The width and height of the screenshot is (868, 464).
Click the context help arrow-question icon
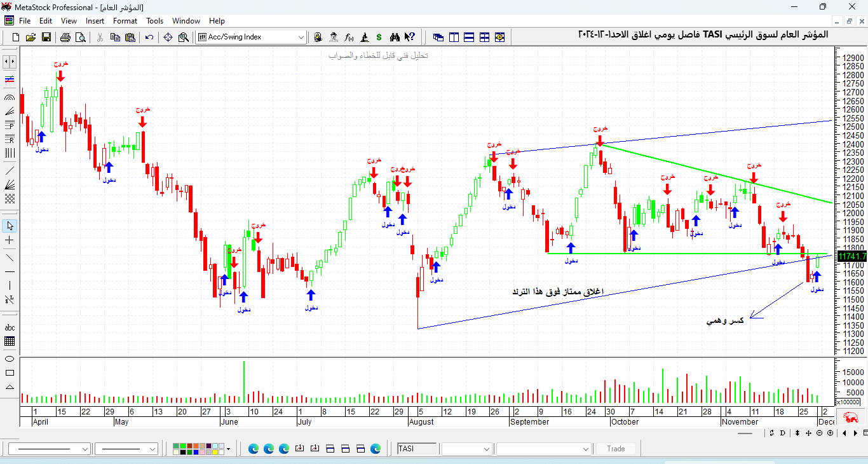point(410,37)
